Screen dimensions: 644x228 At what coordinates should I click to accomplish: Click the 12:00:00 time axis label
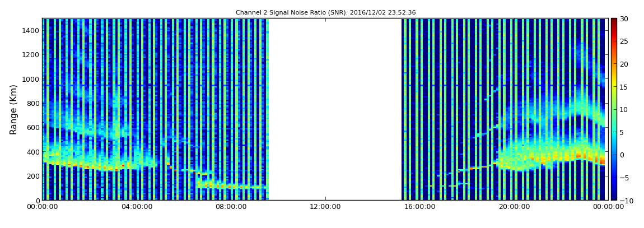(x=325, y=207)
